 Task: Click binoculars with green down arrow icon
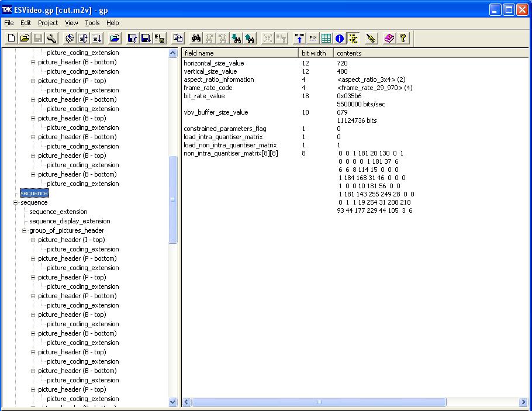coord(236,38)
